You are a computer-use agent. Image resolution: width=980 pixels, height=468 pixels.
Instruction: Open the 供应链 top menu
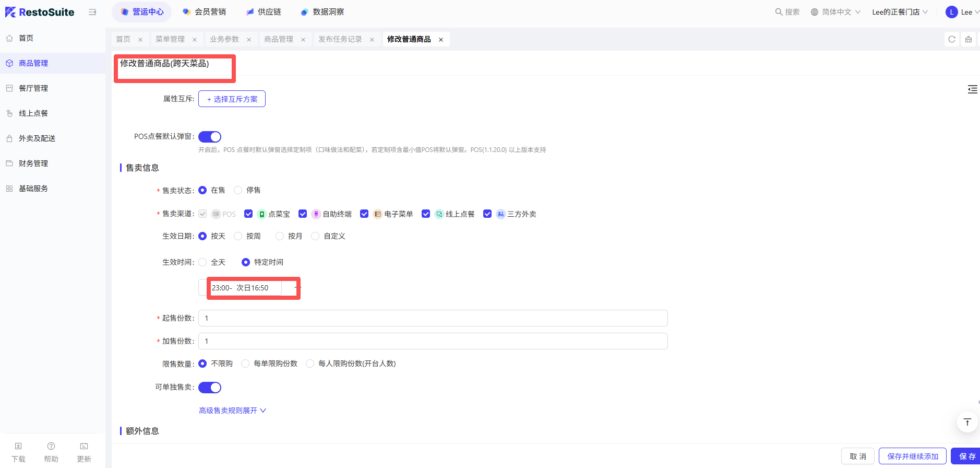coord(264,12)
